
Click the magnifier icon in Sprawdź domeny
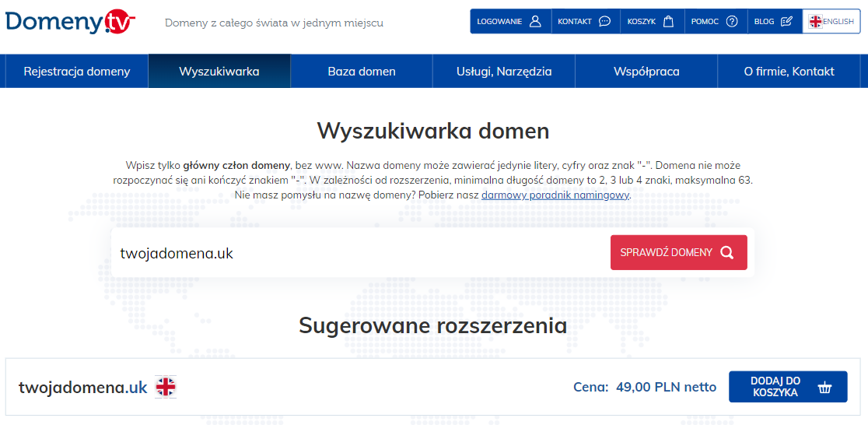[x=726, y=252]
